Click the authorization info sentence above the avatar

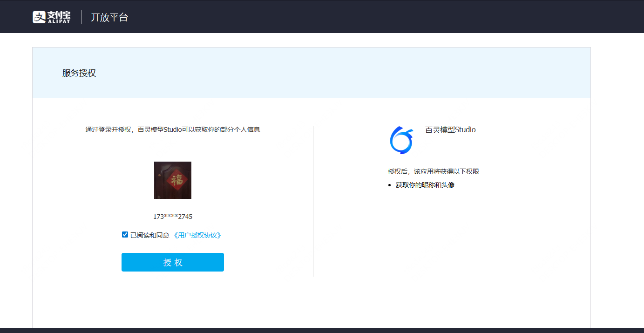[x=173, y=129]
